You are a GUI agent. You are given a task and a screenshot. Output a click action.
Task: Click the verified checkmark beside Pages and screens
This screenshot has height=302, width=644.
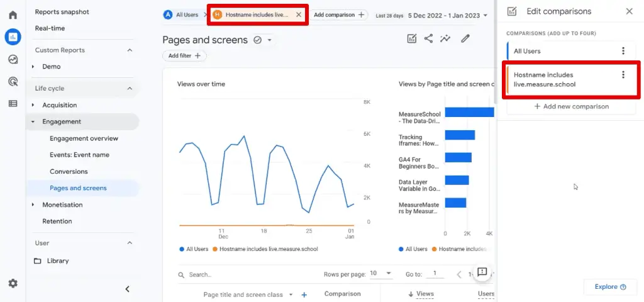(258, 40)
